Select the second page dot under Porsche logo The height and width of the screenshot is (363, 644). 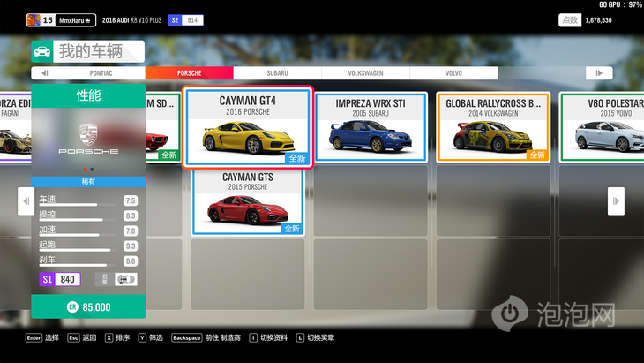click(92, 170)
